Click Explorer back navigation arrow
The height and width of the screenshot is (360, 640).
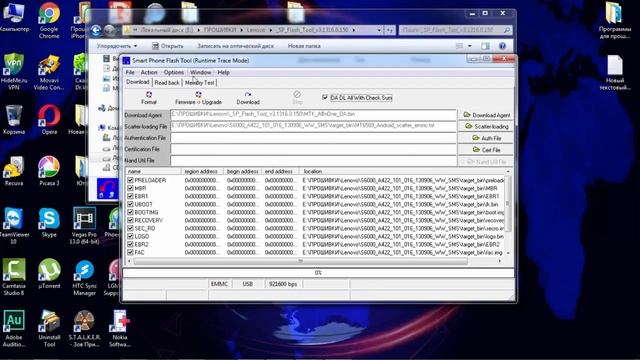[x=96, y=30]
